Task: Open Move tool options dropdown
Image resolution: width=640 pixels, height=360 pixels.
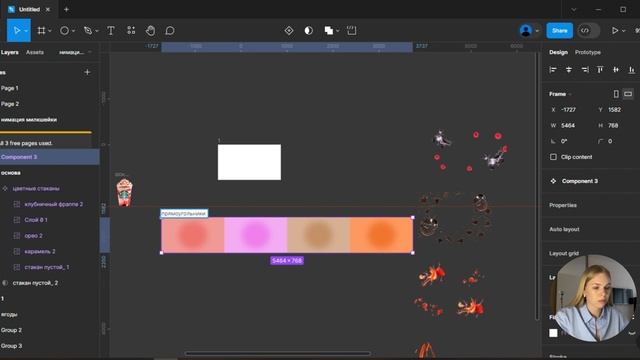Action: [26, 31]
